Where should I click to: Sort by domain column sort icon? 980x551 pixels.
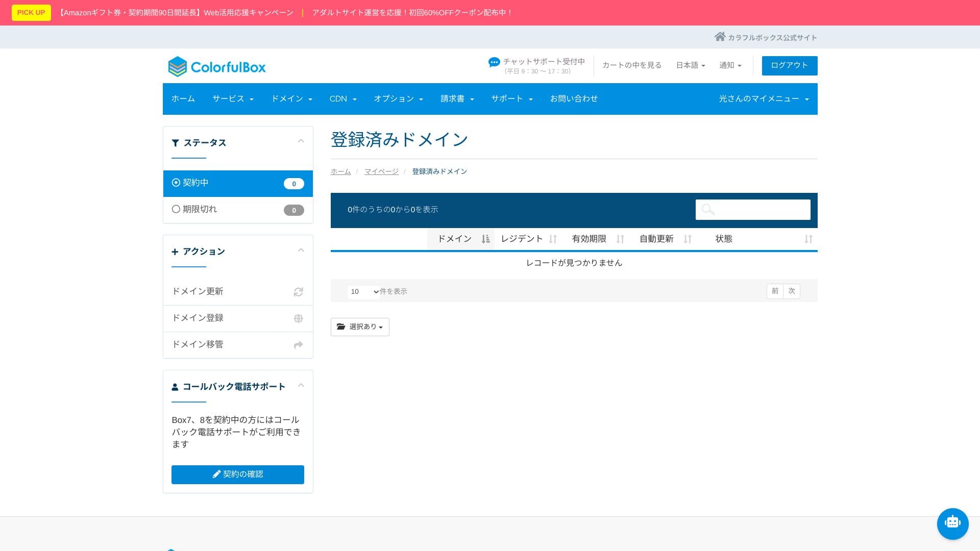pyautogui.click(x=485, y=239)
